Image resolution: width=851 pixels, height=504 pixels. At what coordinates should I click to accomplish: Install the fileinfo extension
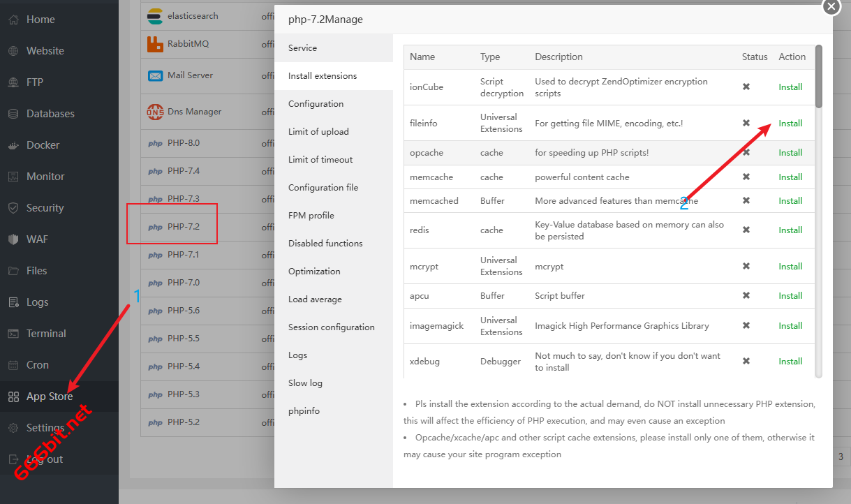[790, 124]
